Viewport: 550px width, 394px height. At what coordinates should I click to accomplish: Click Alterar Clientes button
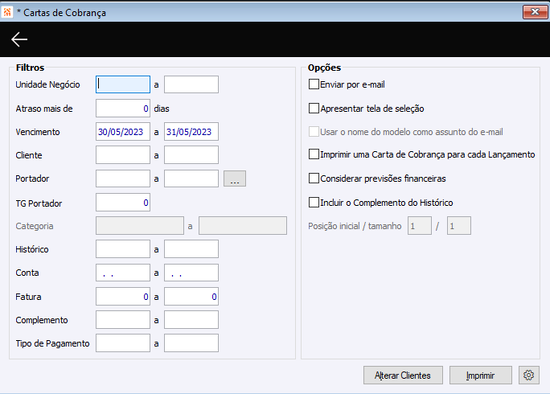403,375
